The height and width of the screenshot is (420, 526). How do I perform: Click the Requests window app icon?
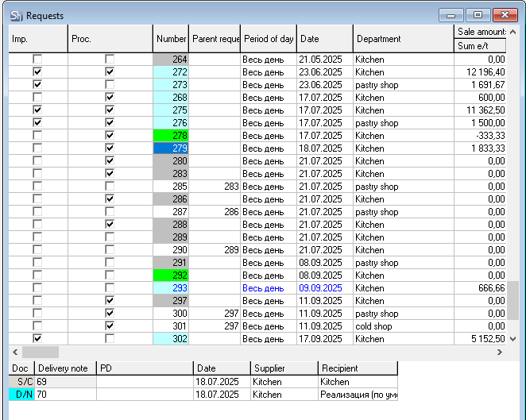(16, 15)
